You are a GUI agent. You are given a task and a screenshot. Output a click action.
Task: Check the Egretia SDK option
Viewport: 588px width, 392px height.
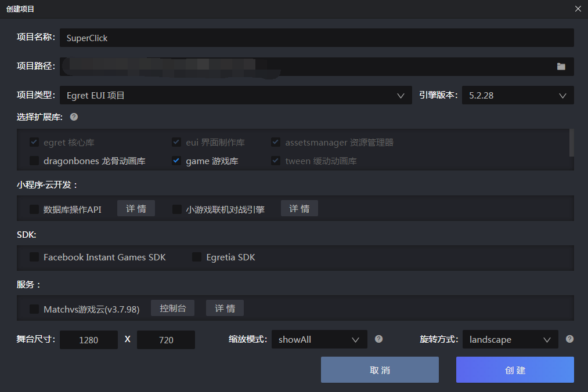coord(197,257)
